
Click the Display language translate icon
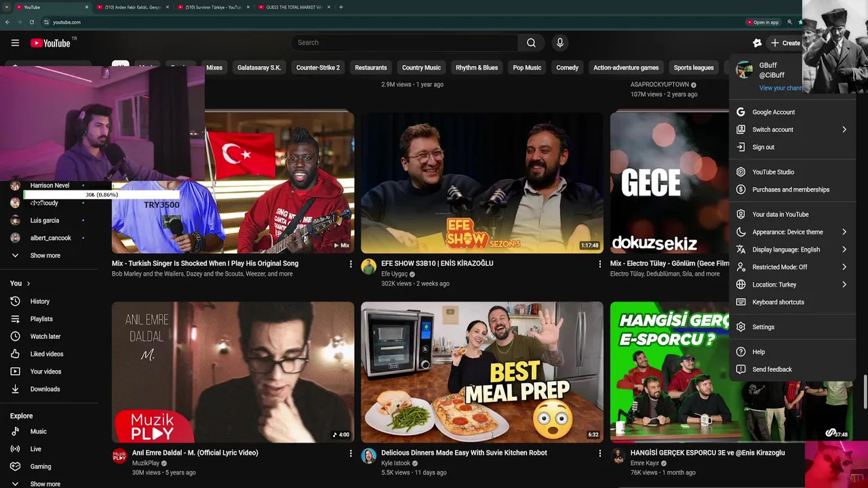coord(741,249)
